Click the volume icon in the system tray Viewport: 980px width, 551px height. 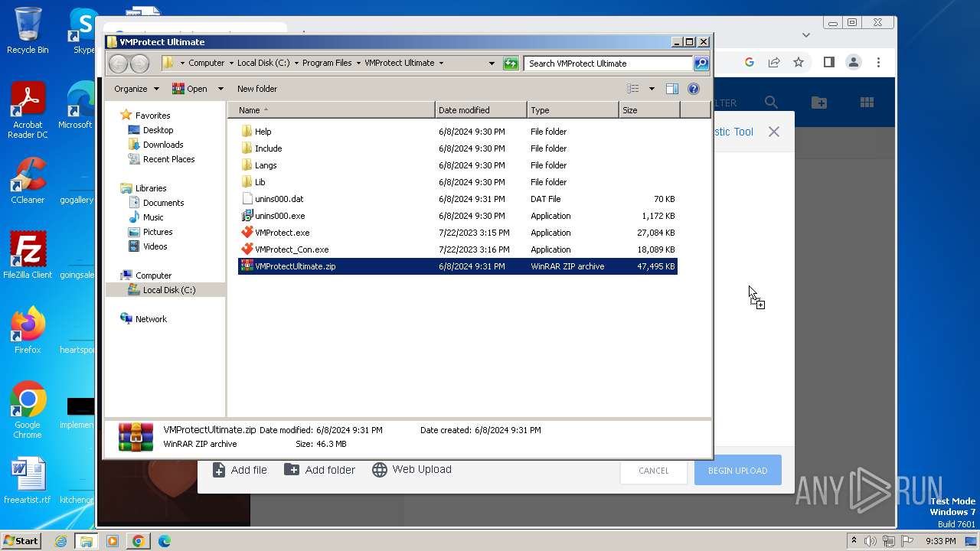(x=871, y=541)
